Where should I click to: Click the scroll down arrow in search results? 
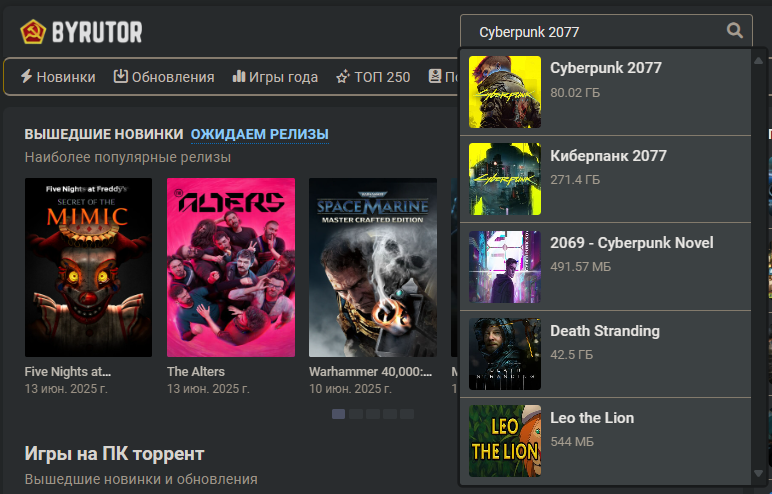click(x=758, y=473)
